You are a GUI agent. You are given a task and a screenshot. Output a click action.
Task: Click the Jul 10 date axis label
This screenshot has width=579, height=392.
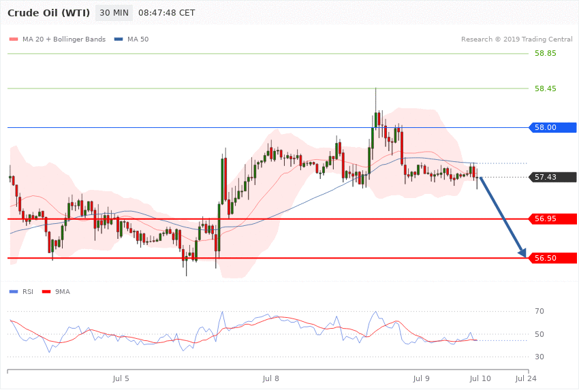click(480, 378)
